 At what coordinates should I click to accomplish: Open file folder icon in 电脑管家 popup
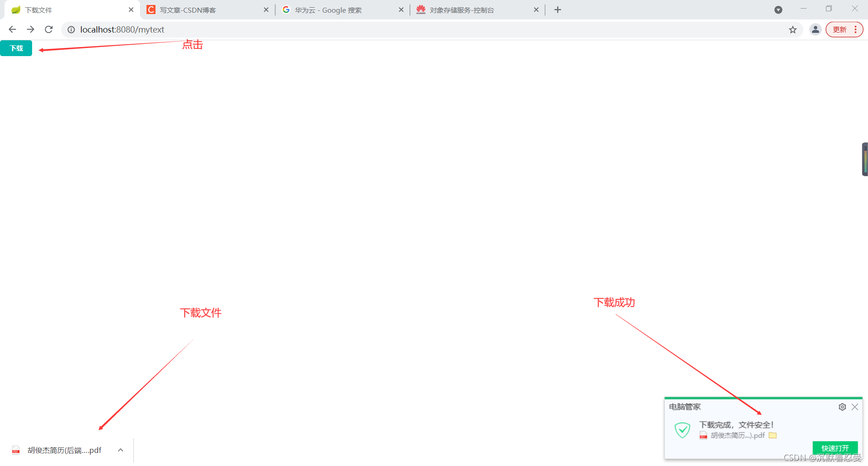point(773,435)
